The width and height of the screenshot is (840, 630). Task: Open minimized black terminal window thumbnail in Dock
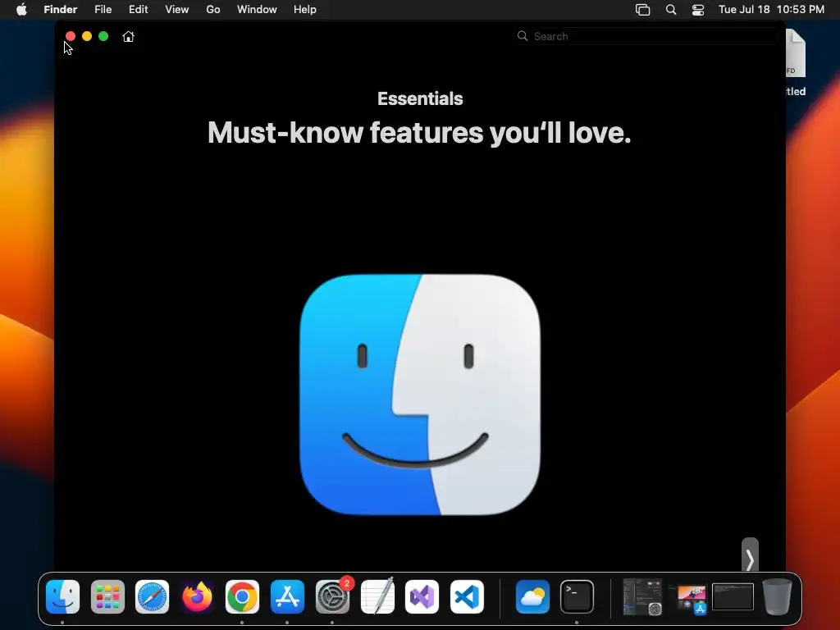click(733, 597)
